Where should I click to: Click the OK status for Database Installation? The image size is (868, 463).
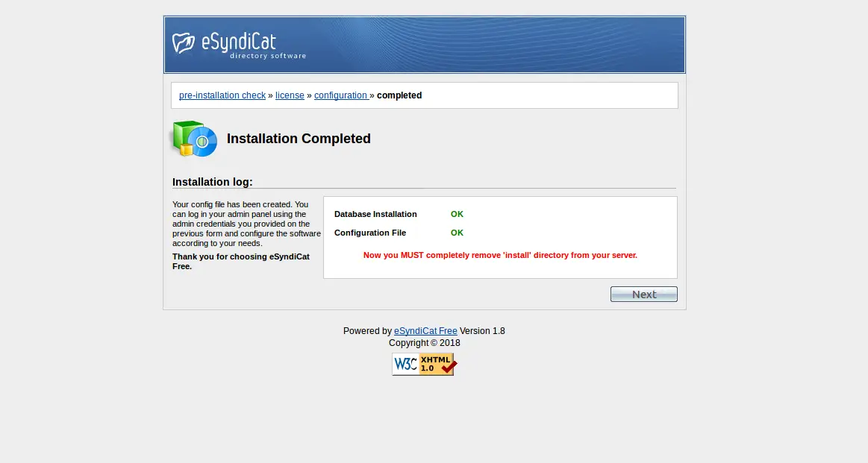tap(457, 214)
